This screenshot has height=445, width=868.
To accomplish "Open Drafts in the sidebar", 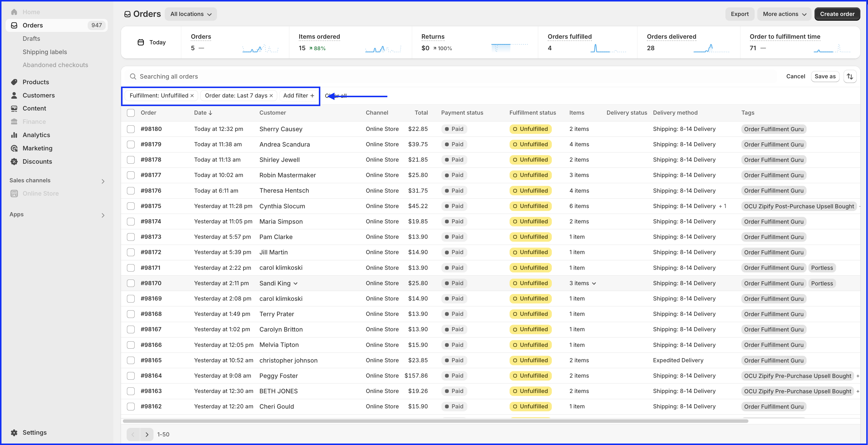I will coord(31,39).
